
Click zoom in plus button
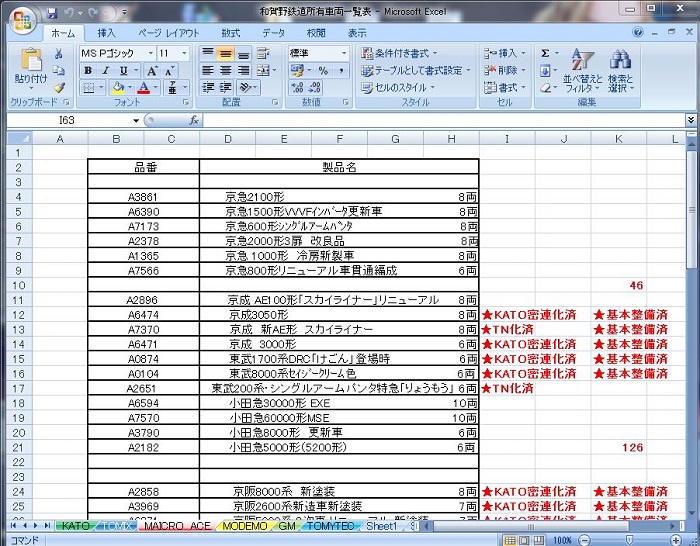click(677, 540)
